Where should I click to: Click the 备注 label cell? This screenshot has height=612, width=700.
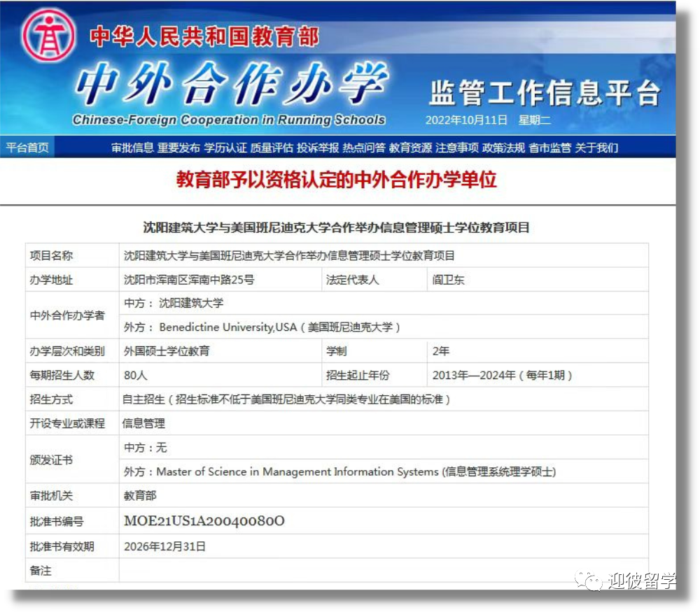click(72, 571)
